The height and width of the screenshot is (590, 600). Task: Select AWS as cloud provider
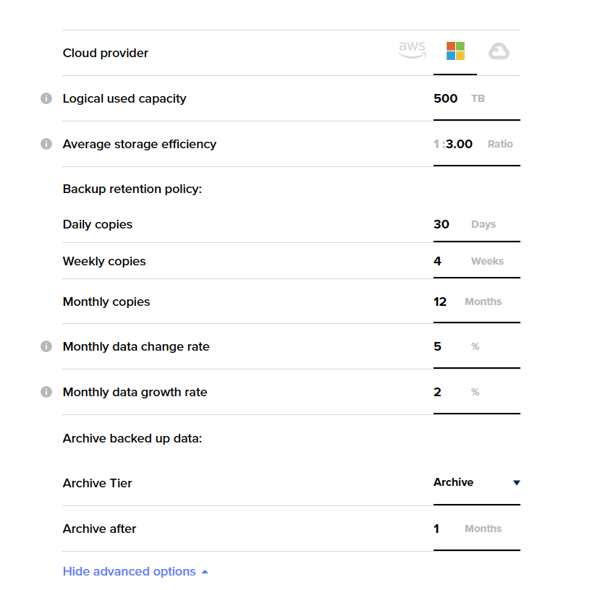pyautogui.click(x=412, y=51)
